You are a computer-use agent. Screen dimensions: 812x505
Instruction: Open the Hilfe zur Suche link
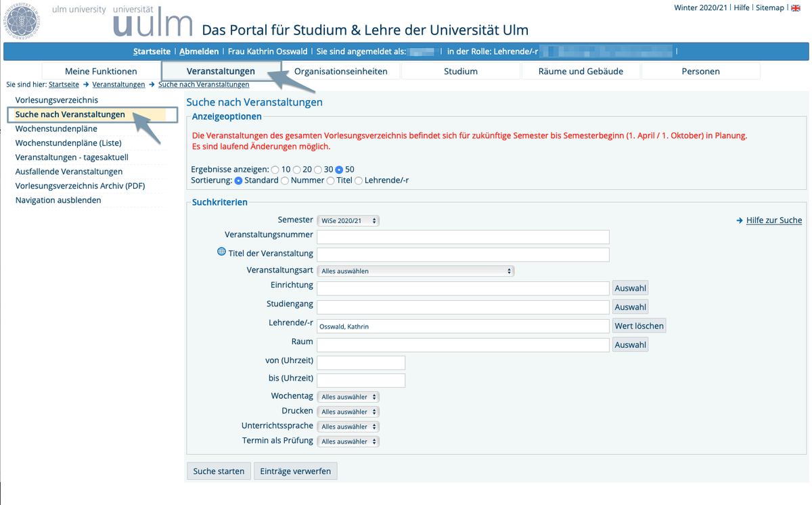(x=774, y=220)
